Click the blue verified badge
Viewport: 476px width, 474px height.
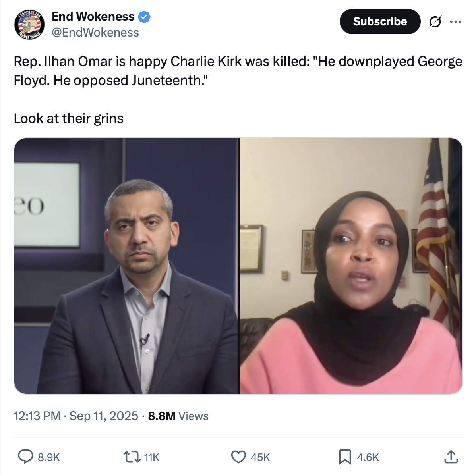tap(144, 17)
